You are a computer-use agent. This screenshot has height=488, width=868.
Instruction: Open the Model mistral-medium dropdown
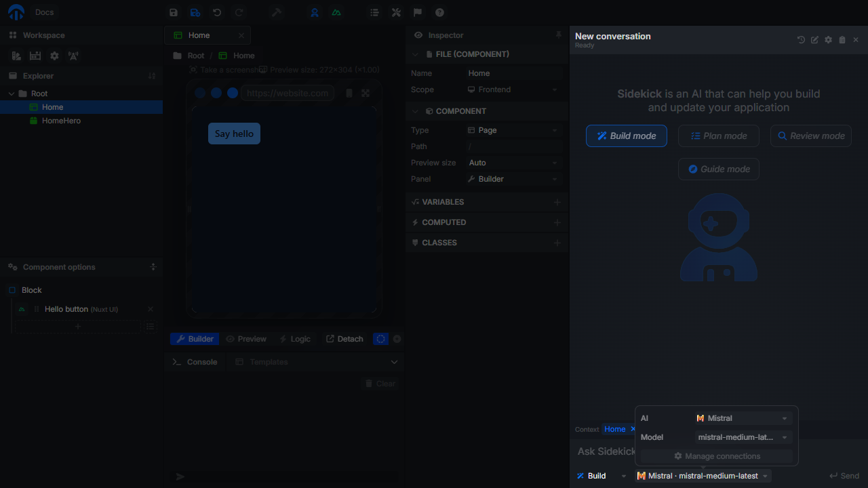pos(743,437)
